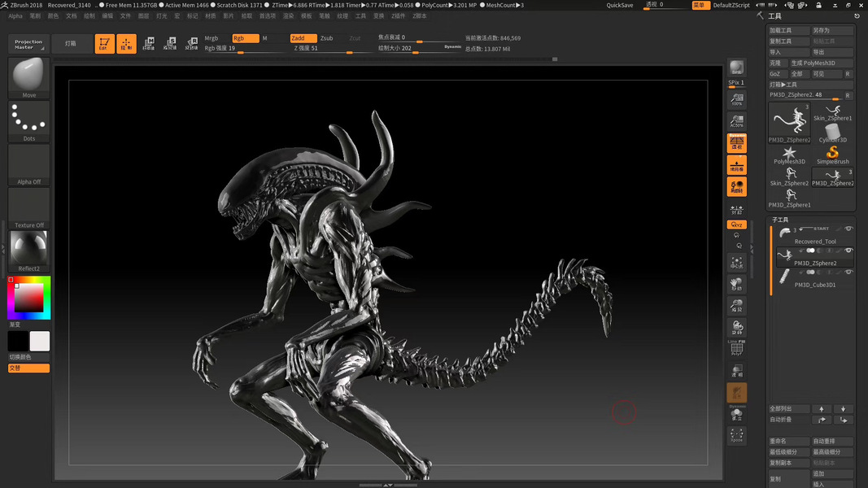Open the Alpha menu

coord(15,16)
